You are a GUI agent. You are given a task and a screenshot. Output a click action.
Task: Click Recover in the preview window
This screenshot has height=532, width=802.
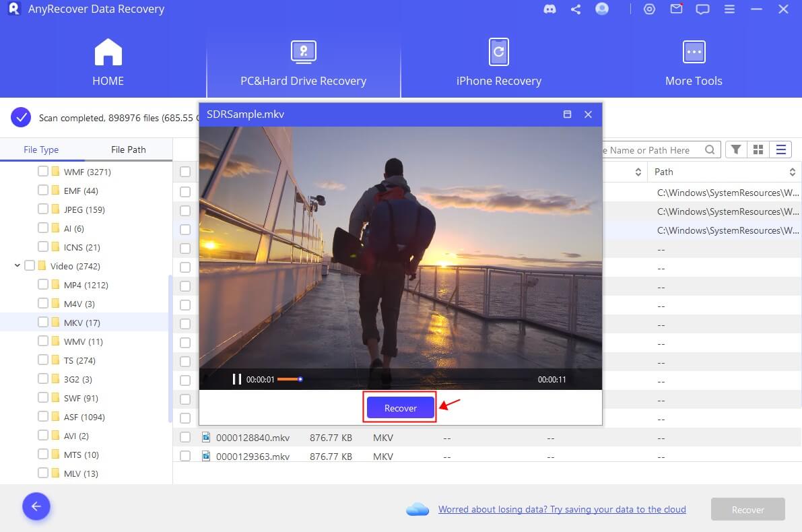399,407
